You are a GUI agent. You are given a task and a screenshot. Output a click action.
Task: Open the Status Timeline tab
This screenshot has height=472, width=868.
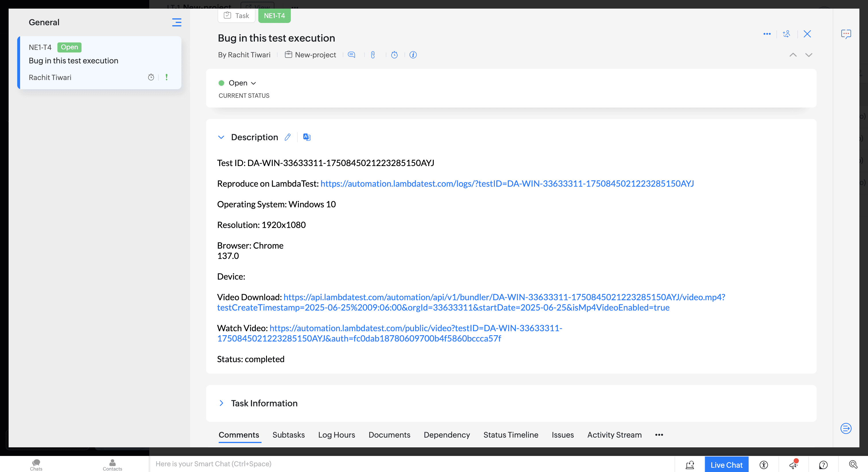point(510,435)
